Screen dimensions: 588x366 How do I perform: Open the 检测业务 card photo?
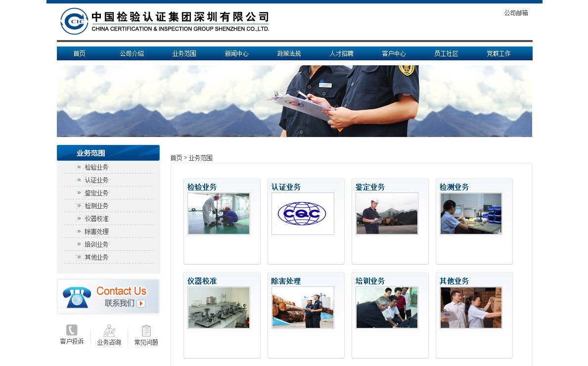pos(471,214)
